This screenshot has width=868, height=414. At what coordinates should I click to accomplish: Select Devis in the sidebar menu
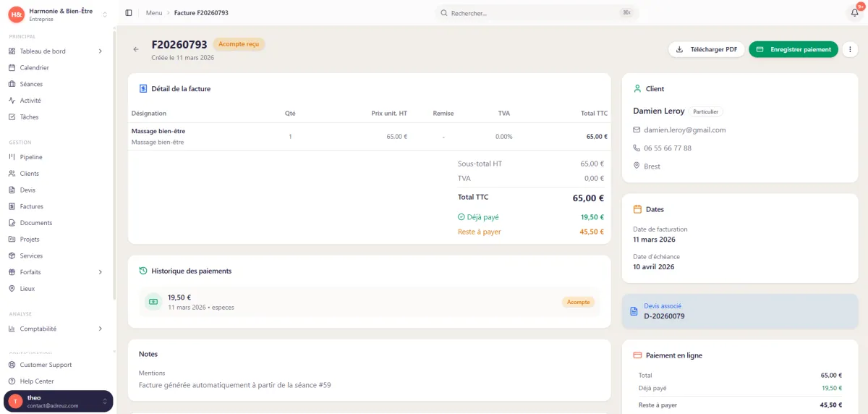[27, 190]
